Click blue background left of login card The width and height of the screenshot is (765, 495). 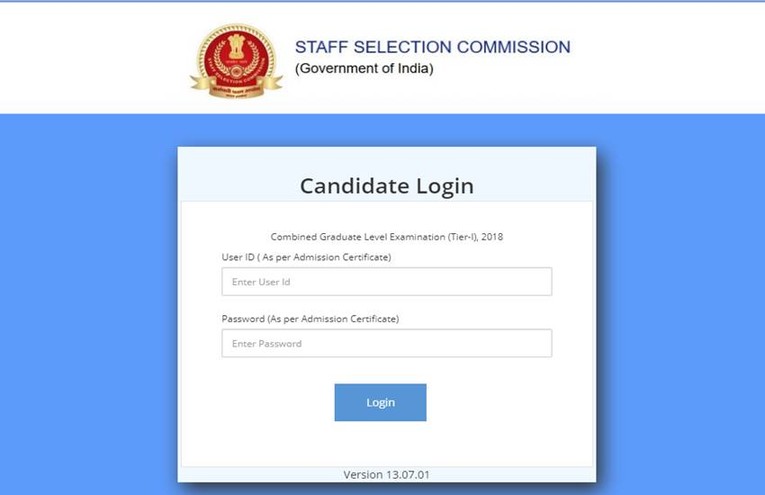(x=88, y=300)
